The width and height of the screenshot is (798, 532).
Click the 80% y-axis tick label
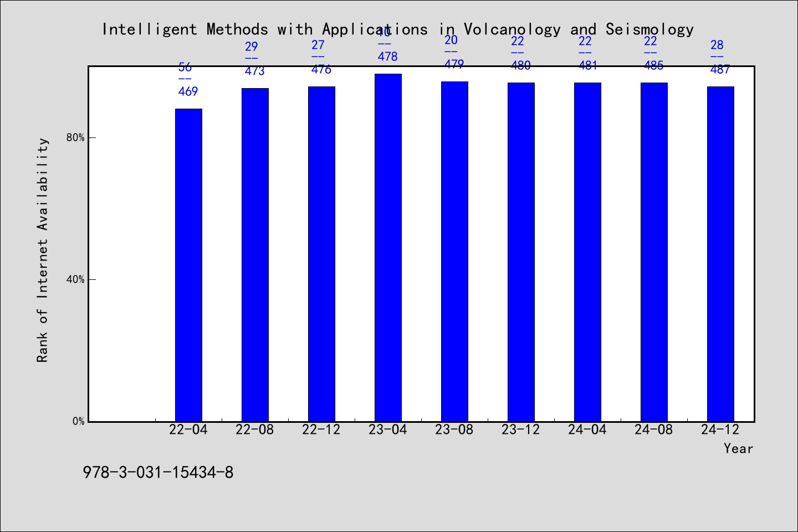tap(75, 137)
